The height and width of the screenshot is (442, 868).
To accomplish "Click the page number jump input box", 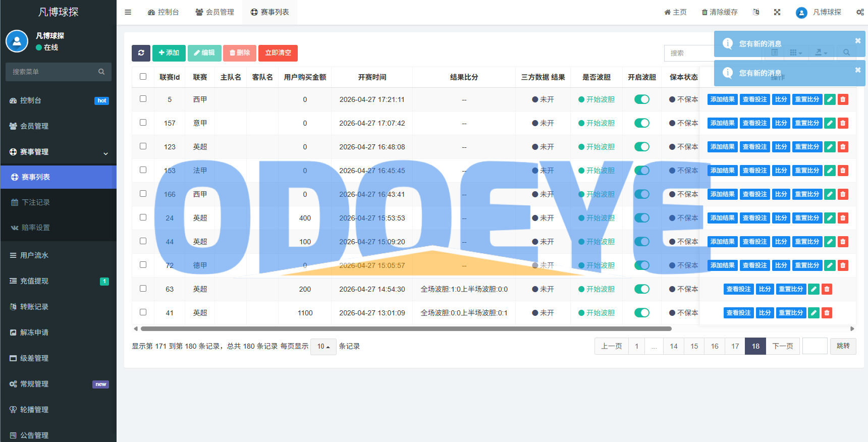I will 815,346.
